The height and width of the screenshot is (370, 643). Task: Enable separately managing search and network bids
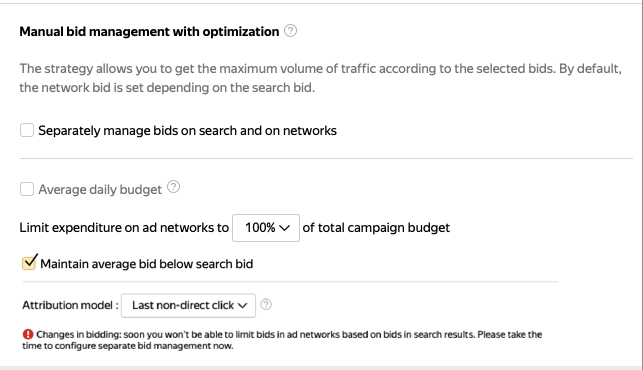27,130
